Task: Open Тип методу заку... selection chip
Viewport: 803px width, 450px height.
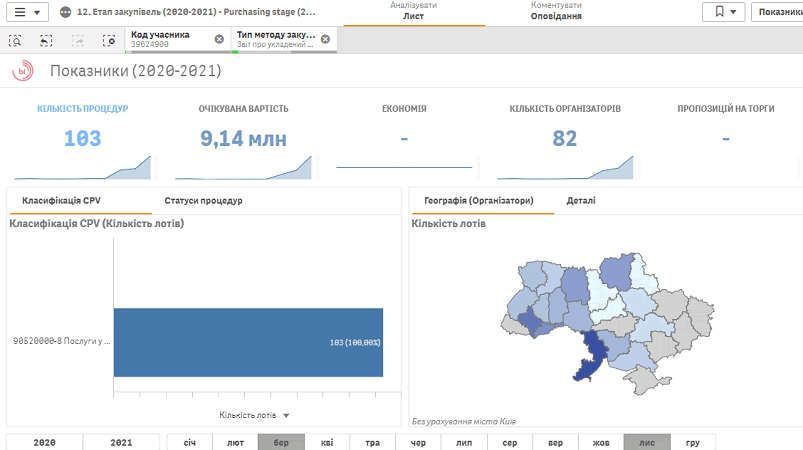Action: click(284, 39)
